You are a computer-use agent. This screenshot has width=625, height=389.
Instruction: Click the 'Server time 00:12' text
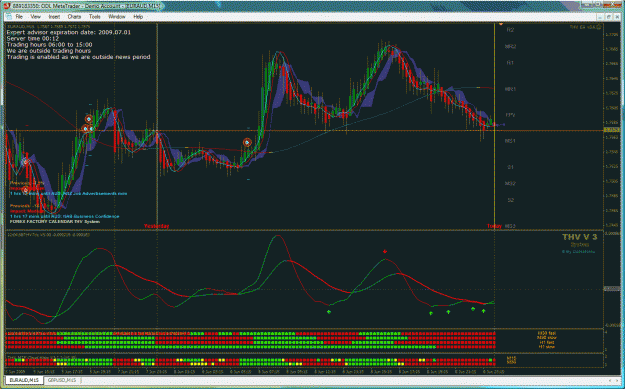pyautogui.click(x=33, y=39)
